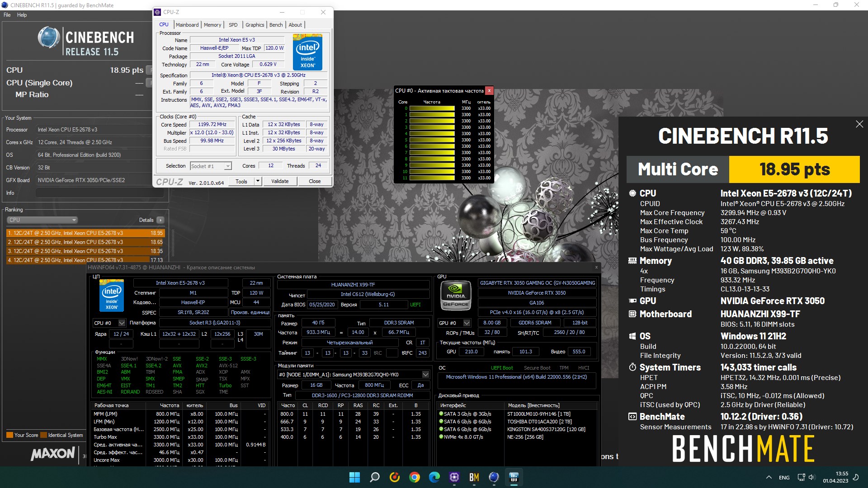Click NVIDIA GeForce logo in HWiNFO
This screenshot has height=488, width=868.
456,296
